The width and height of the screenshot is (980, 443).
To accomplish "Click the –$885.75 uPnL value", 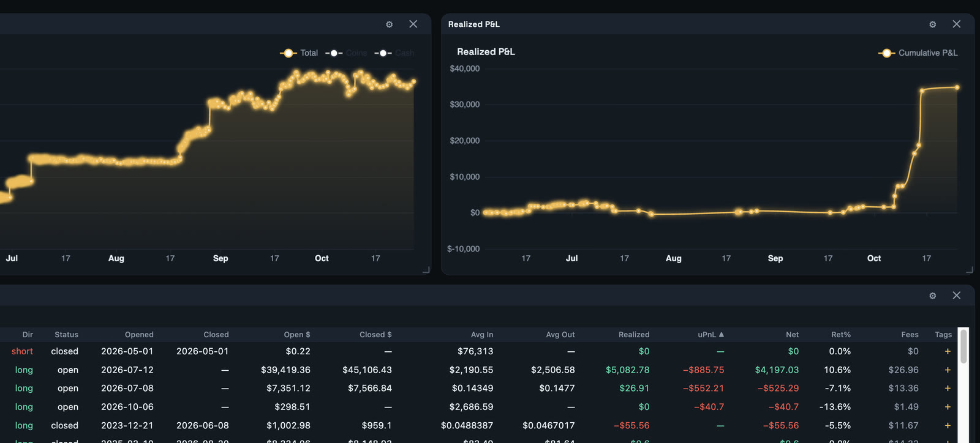I will pos(703,370).
